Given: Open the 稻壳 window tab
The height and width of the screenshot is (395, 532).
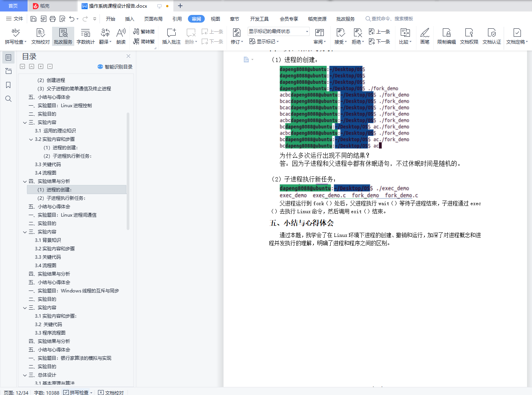Looking at the screenshot, I should click(52, 6).
